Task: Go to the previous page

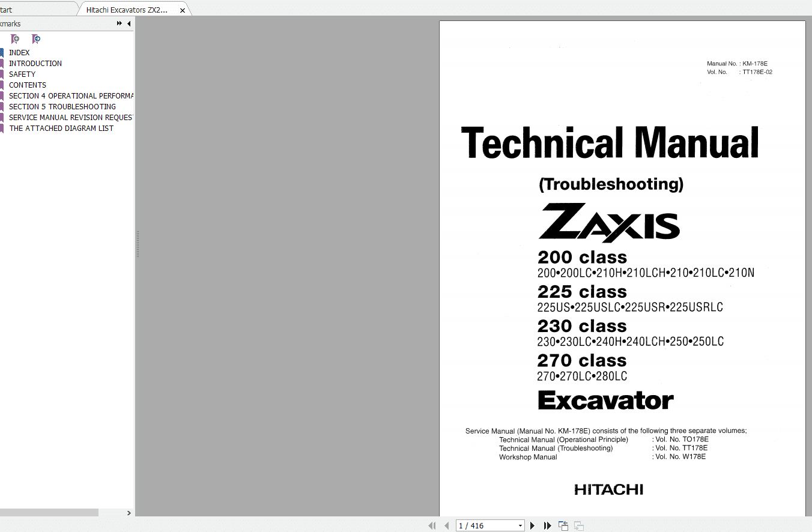Action: pos(446,525)
